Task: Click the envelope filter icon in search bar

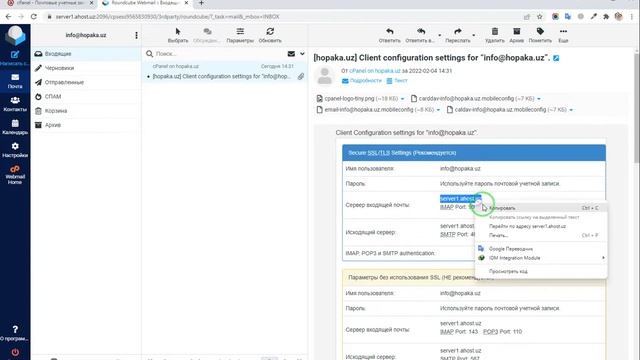Action: click(291, 53)
